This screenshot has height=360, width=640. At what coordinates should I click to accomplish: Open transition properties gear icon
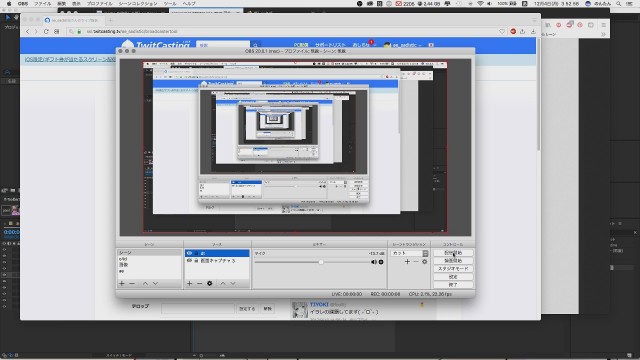pyautogui.click(x=424, y=262)
